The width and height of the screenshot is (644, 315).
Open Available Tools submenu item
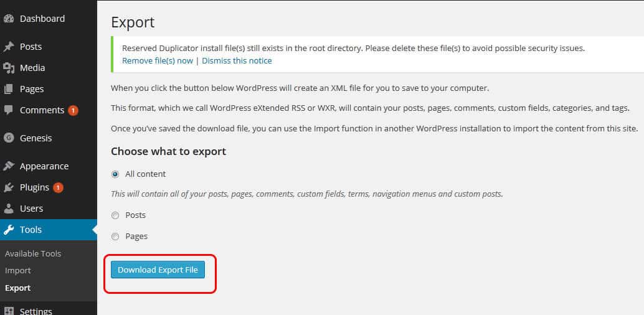(x=33, y=253)
